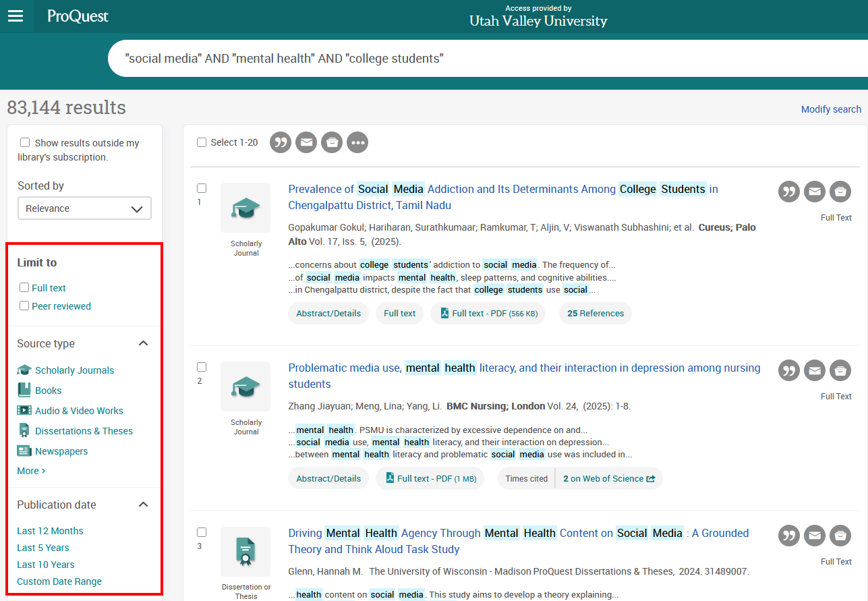The height and width of the screenshot is (601, 868).
Task: Open Abstract/Details for result 2
Action: [328, 478]
